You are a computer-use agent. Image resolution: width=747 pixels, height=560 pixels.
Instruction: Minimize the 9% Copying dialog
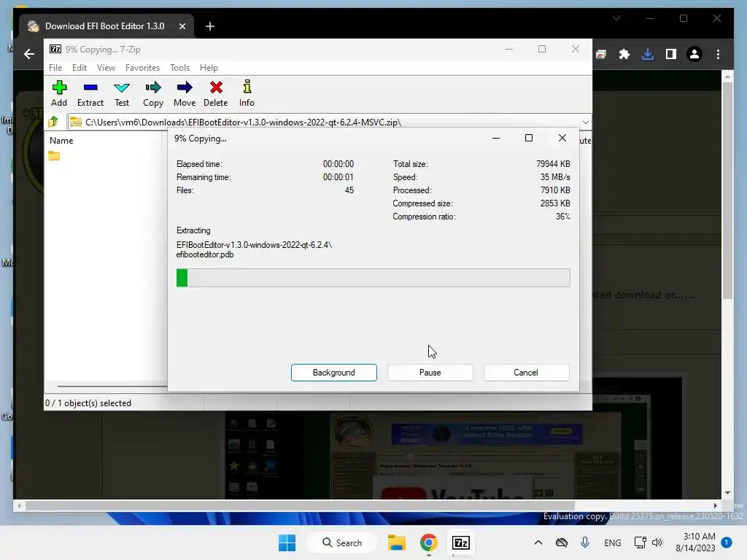tap(496, 138)
